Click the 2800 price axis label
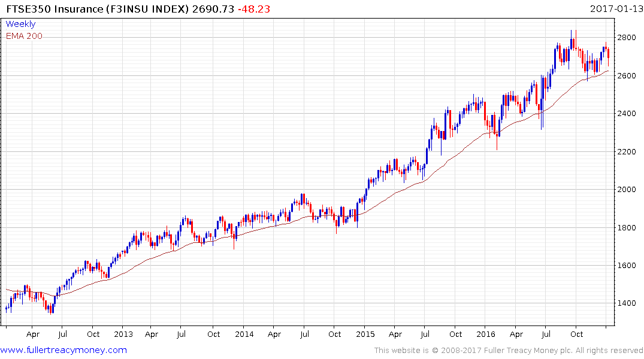Image resolution: width=644 pixels, height=359 pixels. 627,37
